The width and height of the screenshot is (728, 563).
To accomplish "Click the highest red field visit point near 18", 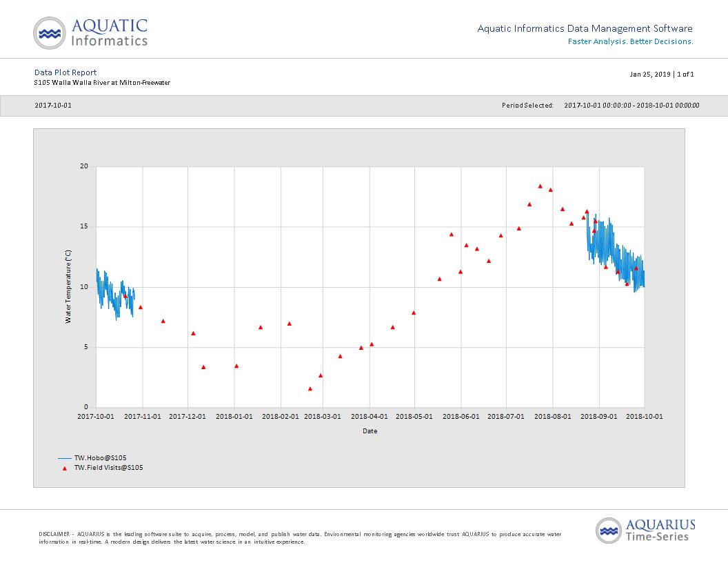I will click(x=540, y=186).
